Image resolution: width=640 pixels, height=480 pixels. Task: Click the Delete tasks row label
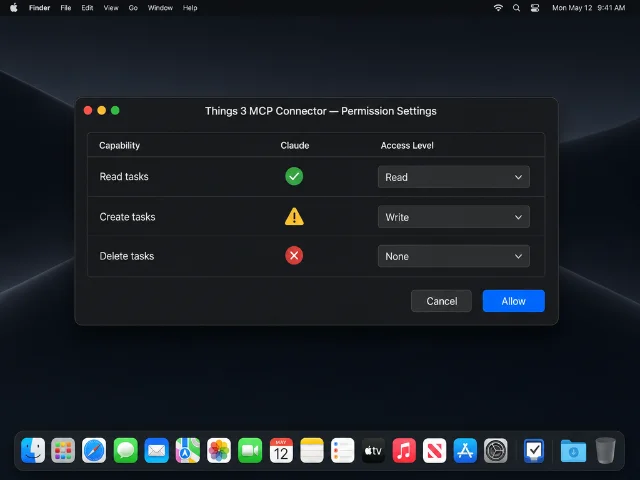pos(127,256)
